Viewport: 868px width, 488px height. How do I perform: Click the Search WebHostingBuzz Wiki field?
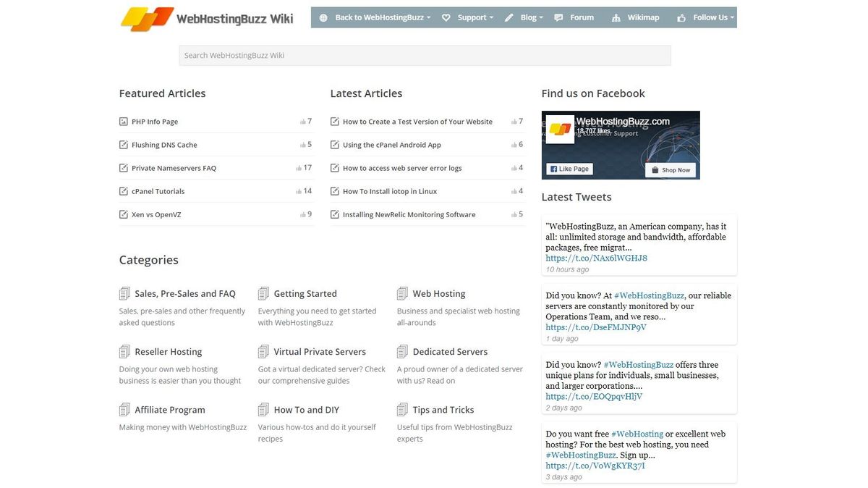pyautogui.click(x=425, y=55)
